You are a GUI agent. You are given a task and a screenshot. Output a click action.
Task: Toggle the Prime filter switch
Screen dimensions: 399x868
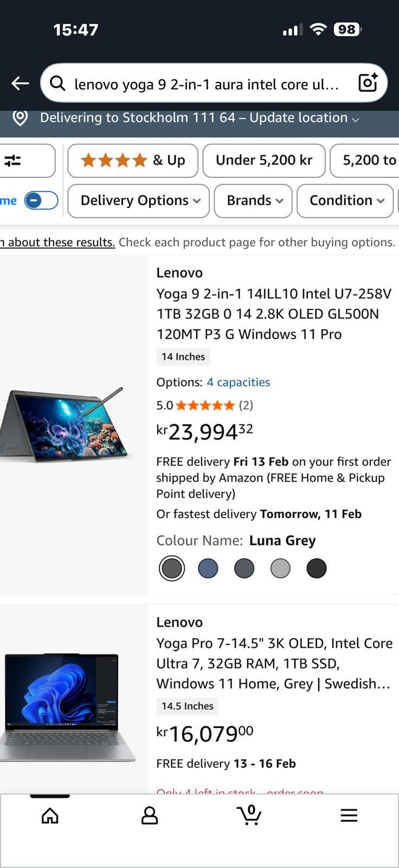41,200
